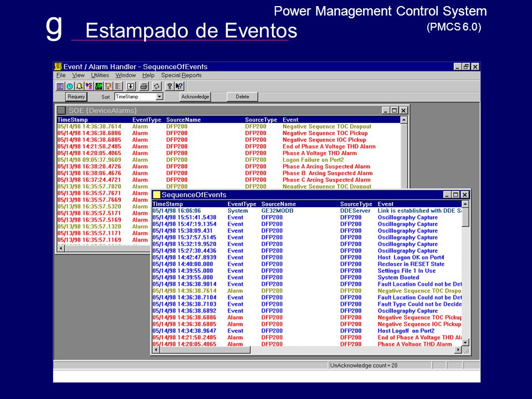Screen dimensions: 532x399
Task: Click SequenceOfEvents vertical scrollbar down arrow
Action: coord(465,342)
